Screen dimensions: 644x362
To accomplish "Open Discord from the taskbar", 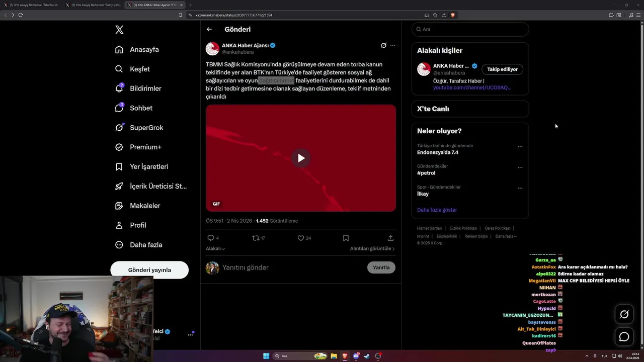I will pos(356,356).
